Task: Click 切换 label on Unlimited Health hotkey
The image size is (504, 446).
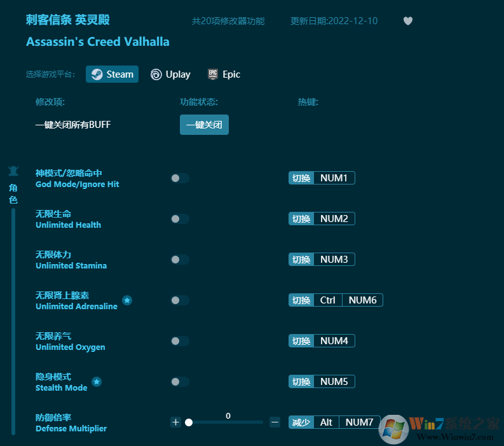Action: 301,219
